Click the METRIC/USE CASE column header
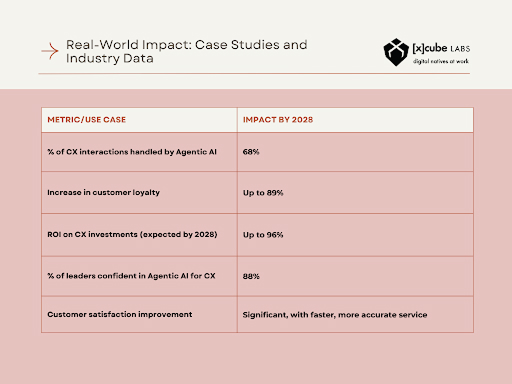The image size is (512, 384). point(87,120)
